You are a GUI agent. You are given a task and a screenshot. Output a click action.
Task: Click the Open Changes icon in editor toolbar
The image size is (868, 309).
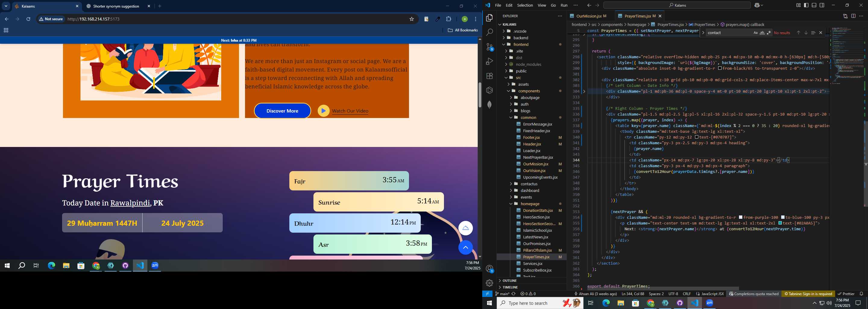(x=845, y=16)
